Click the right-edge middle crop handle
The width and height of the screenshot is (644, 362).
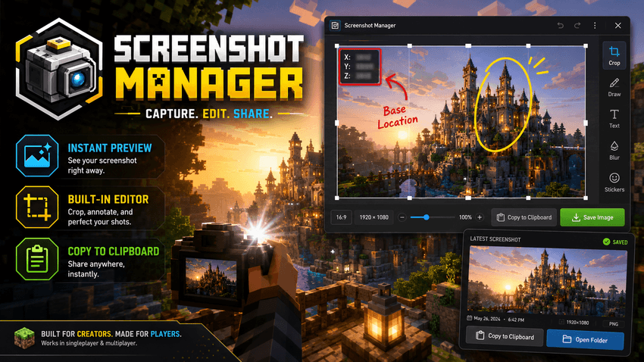click(x=586, y=123)
